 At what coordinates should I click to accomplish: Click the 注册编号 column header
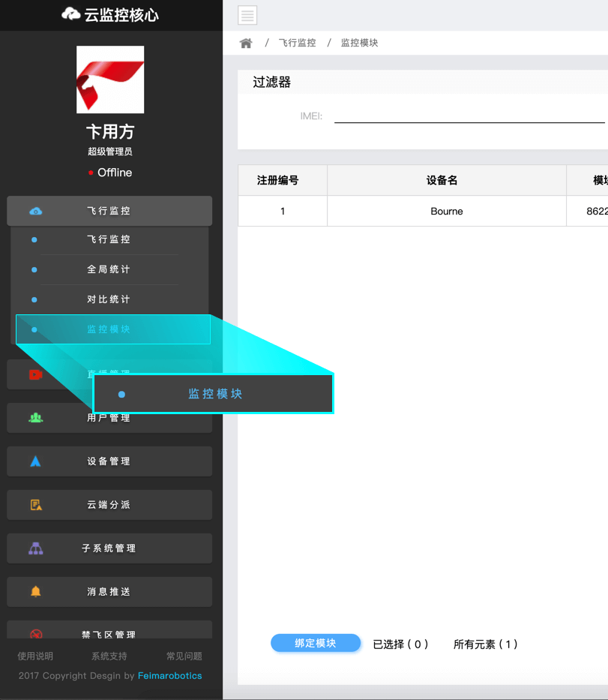[x=283, y=180]
